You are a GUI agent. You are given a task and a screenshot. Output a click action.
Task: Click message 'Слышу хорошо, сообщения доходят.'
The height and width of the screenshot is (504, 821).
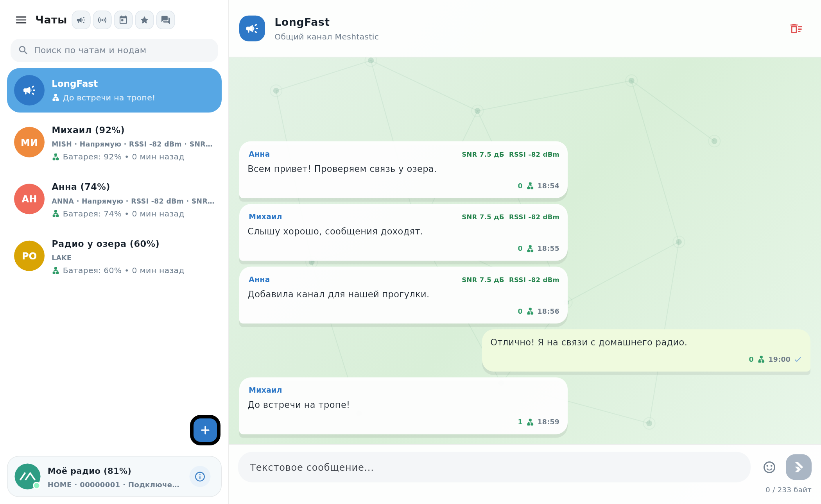pos(403,232)
